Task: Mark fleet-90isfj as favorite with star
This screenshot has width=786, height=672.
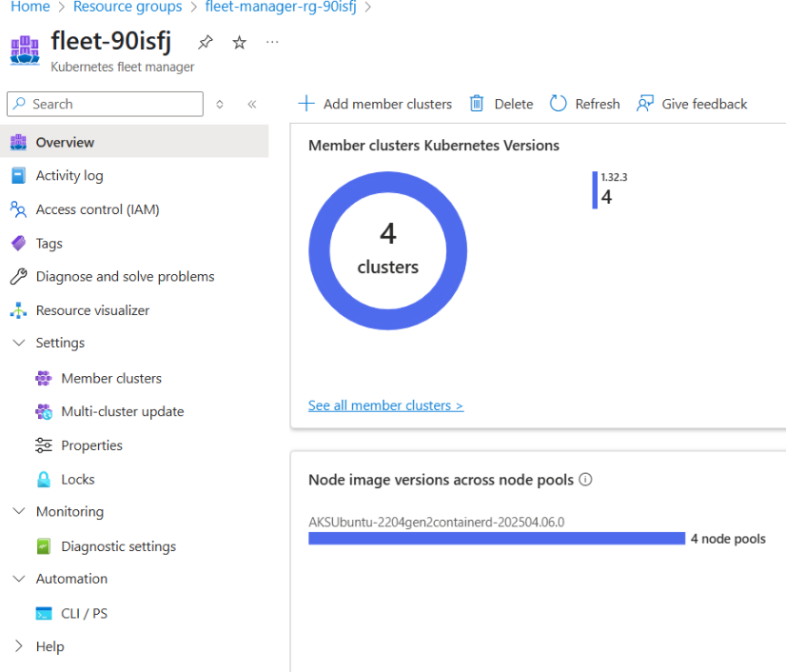Action: [239, 43]
